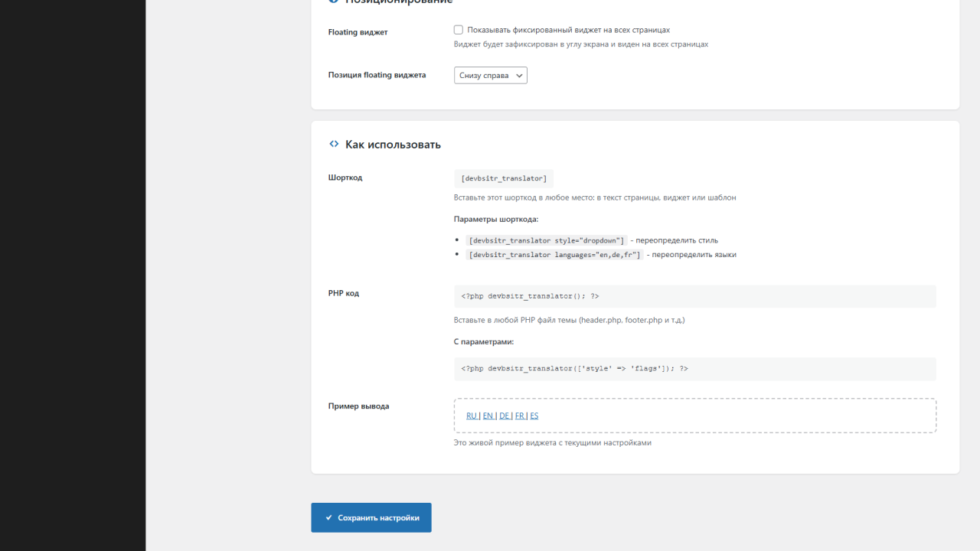Screen dimensions: 980x551
Task: Click the Позиция floating виджета label
Action: [x=377, y=75]
